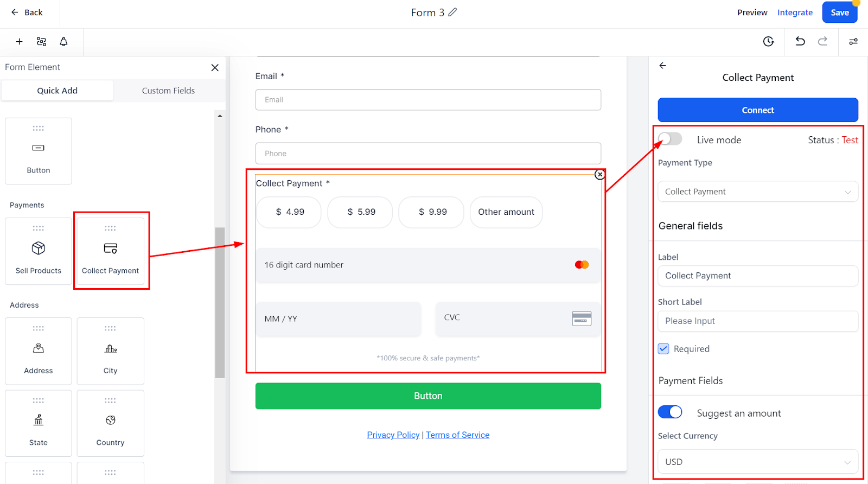The image size is (868, 484).
Task: Select the Sell Products element
Action: point(39,251)
